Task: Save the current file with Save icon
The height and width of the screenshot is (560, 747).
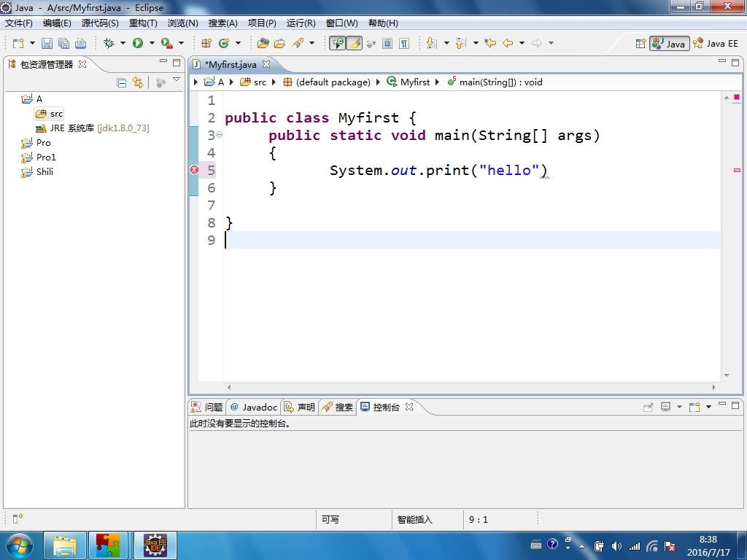Action: [x=47, y=43]
